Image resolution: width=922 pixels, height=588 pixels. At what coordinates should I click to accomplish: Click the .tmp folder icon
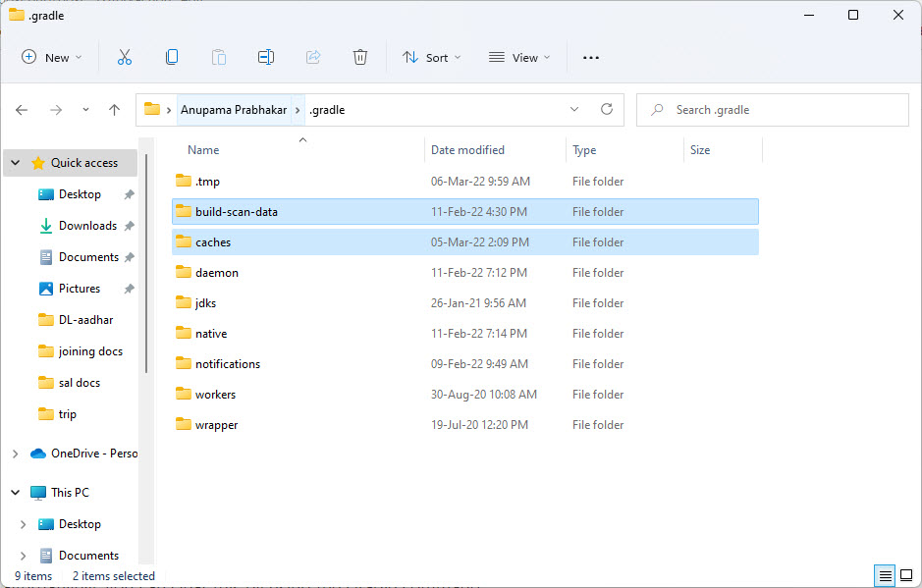(184, 181)
